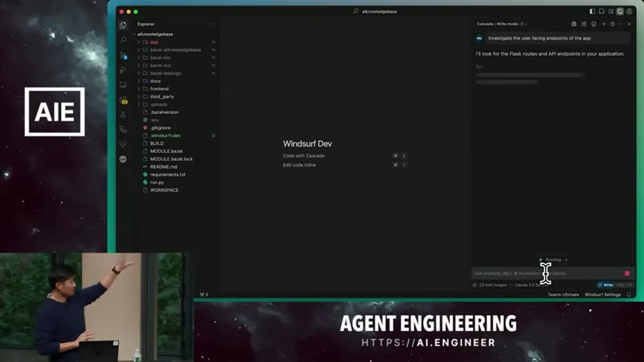Open the .gitignore file
644x362 pixels.
click(160, 127)
